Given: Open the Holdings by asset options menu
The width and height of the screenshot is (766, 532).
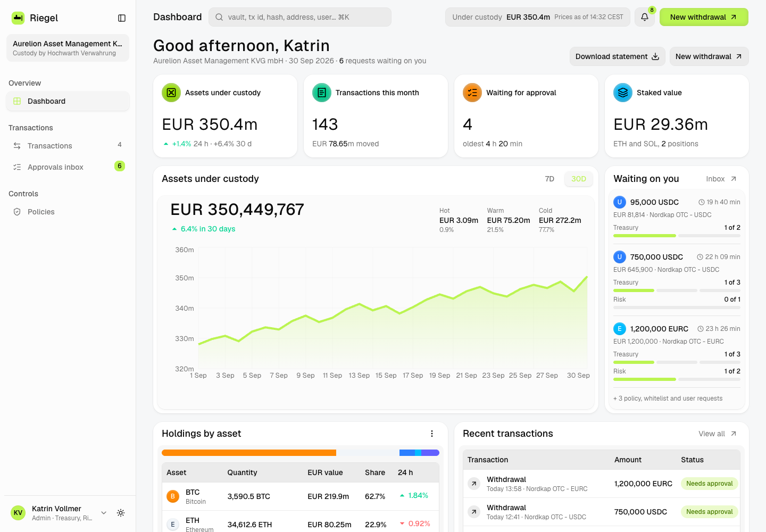Looking at the screenshot, I should coord(432,434).
